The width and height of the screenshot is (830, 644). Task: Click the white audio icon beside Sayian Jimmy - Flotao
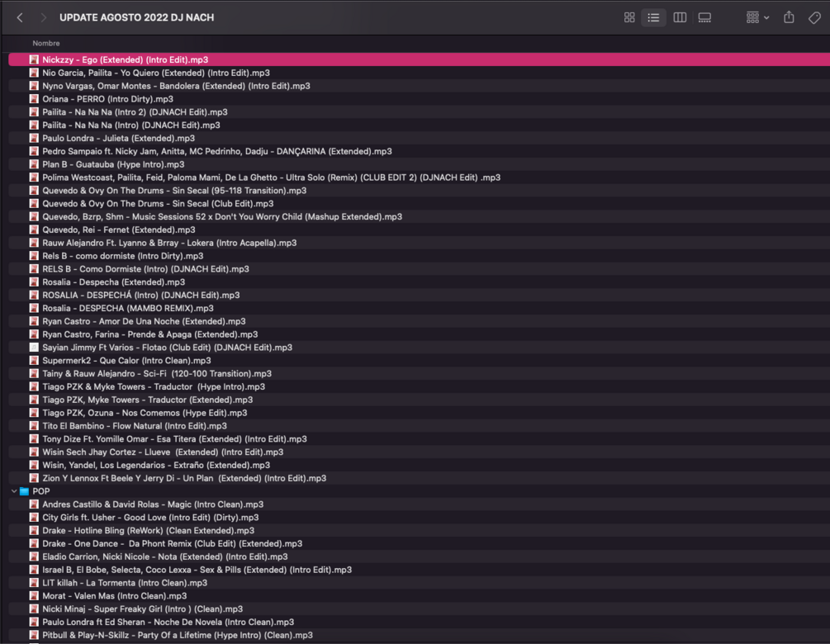click(34, 348)
